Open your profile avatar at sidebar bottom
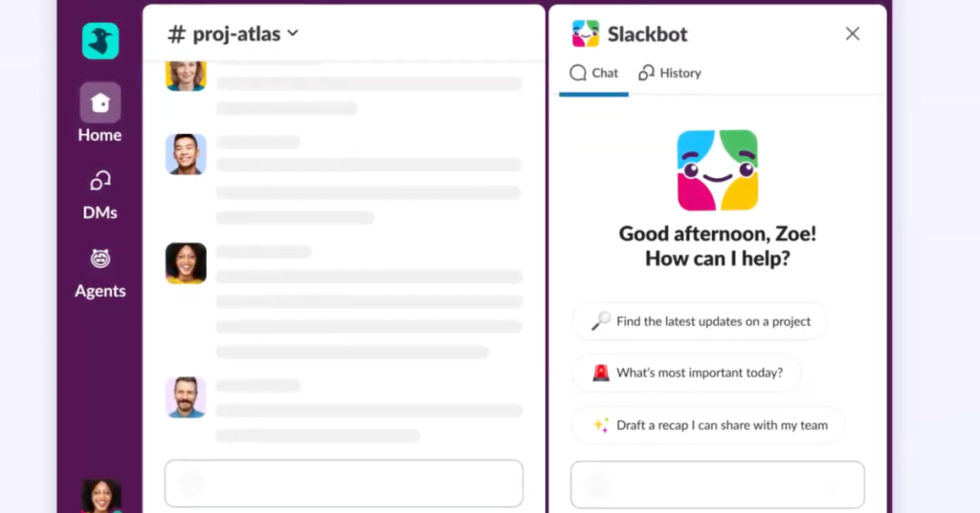980x513 pixels. tap(100, 496)
